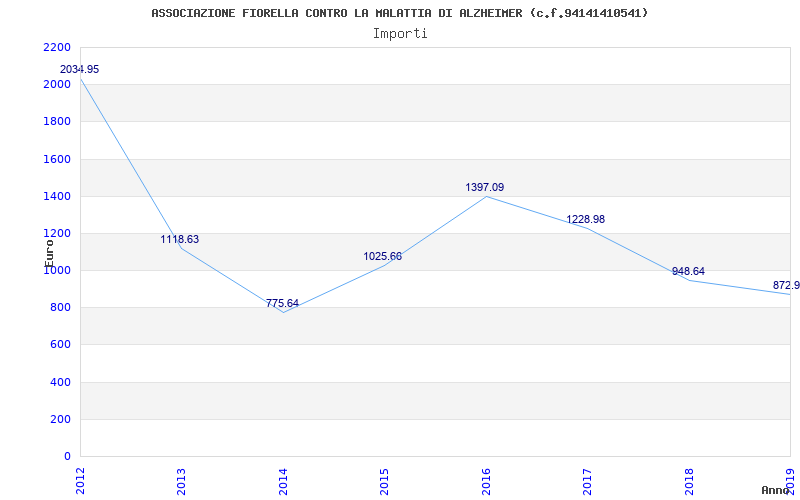Click the 2014 x-axis year label
The height and width of the screenshot is (500, 800).
pyautogui.click(x=283, y=481)
